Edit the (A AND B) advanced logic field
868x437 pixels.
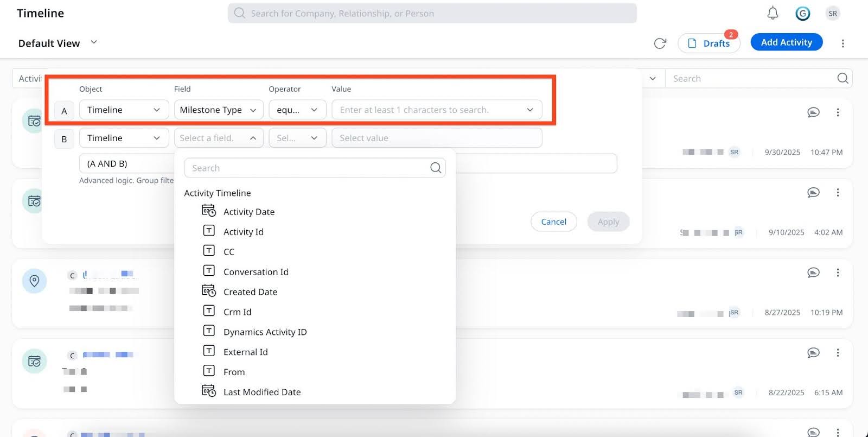348,163
